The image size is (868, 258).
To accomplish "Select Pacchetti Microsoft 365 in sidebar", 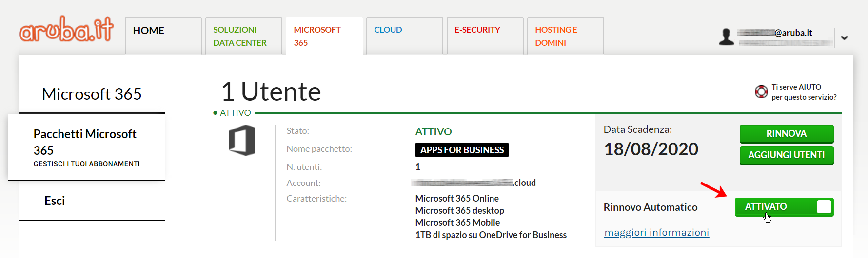I will click(x=86, y=147).
